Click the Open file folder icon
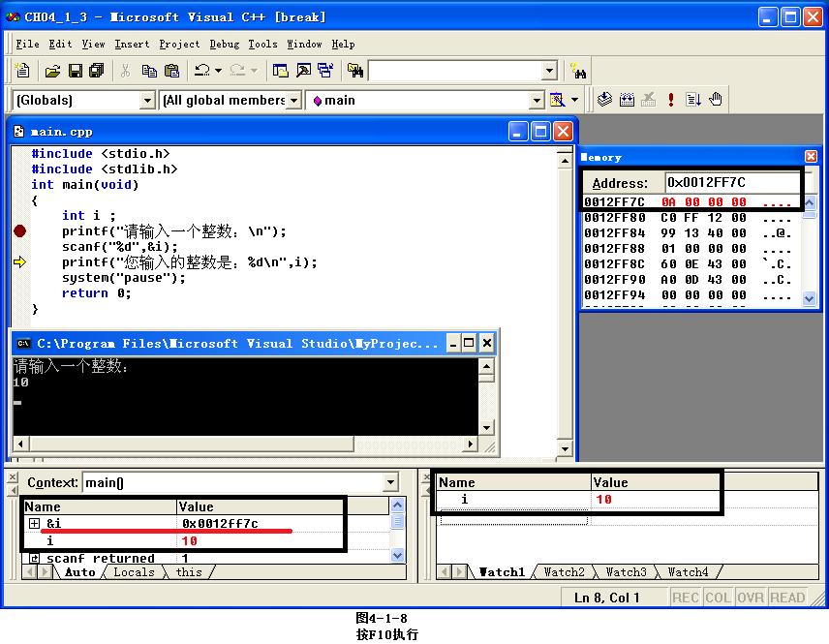Viewport: 829px width, 644px height. tap(52, 71)
